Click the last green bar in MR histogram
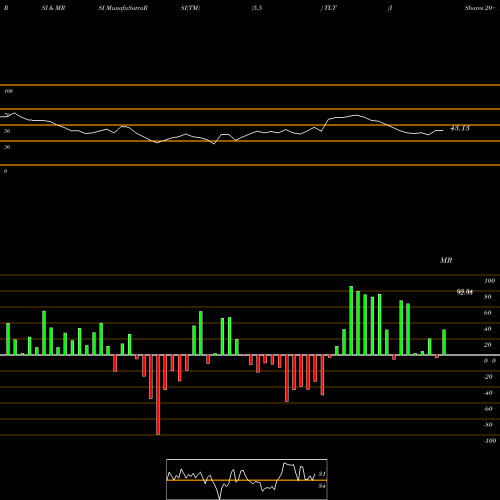 (x=444, y=342)
